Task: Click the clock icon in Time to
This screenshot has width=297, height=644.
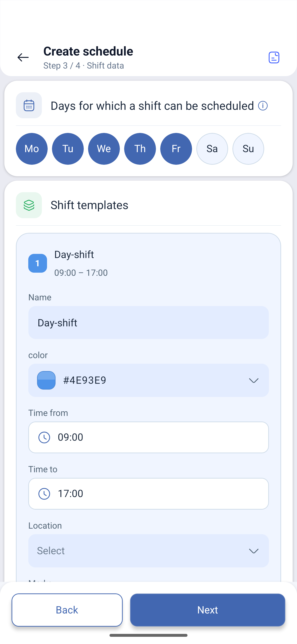Action: (44, 494)
